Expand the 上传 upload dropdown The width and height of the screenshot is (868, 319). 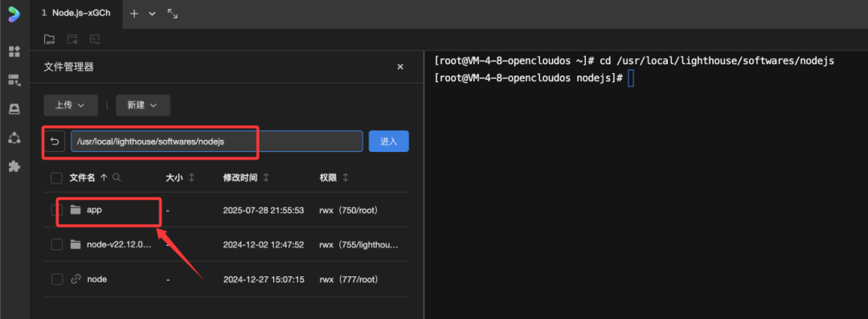(x=71, y=105)
